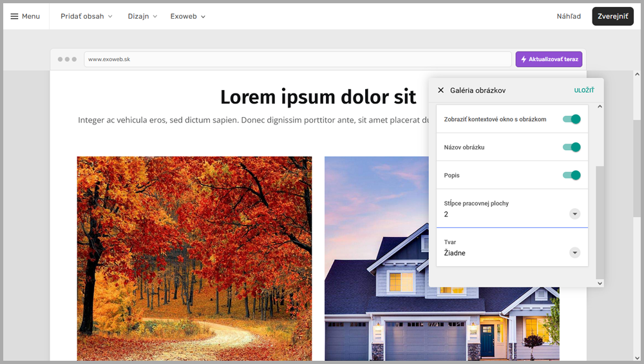Screen dimensions: 644x364
Task: Select the autumn forest image
Action: pos(194,258)
